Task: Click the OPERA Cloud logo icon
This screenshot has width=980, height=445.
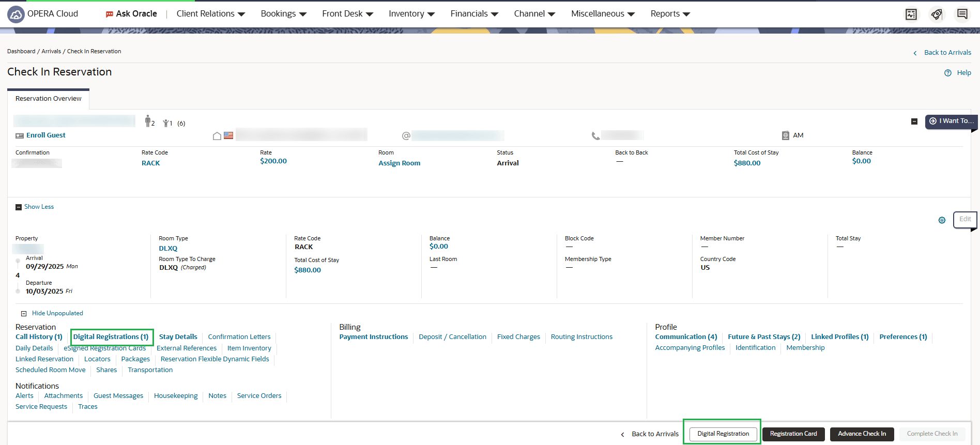Action: click(16, 14)
